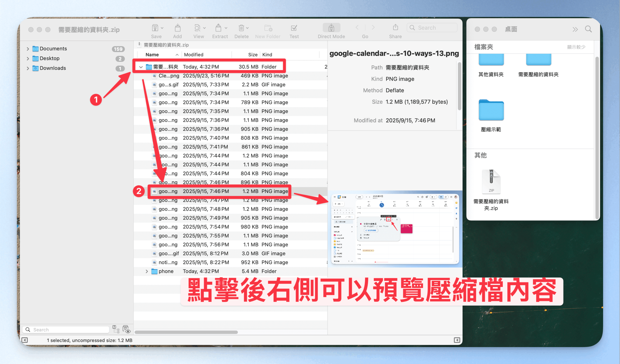Expand the phone folder row
The width and height of the screenshot is (620, 364).
(147, 271)
